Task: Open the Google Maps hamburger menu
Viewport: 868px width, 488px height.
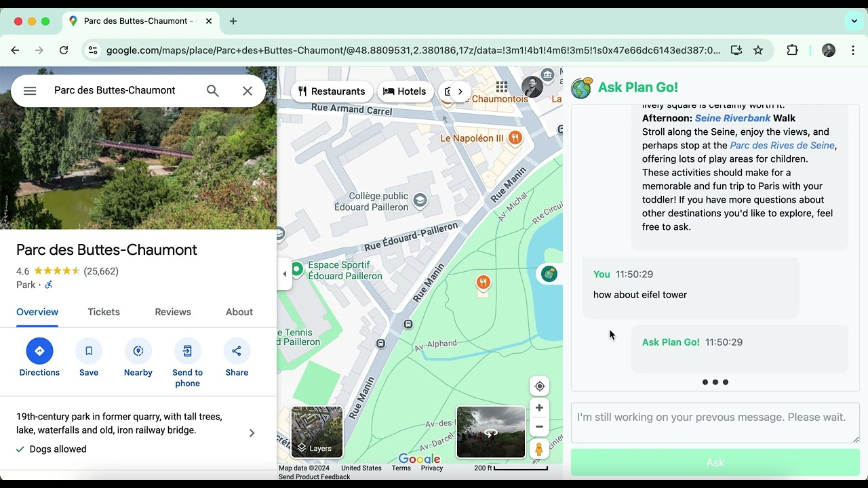Action: 30,91
